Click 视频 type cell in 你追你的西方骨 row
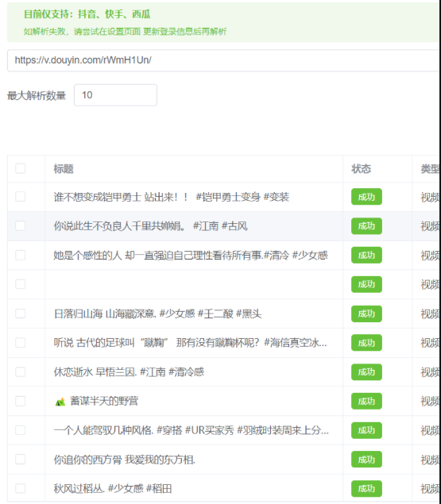Viewport: 441px width, 504px height. [x=431, y=460]
